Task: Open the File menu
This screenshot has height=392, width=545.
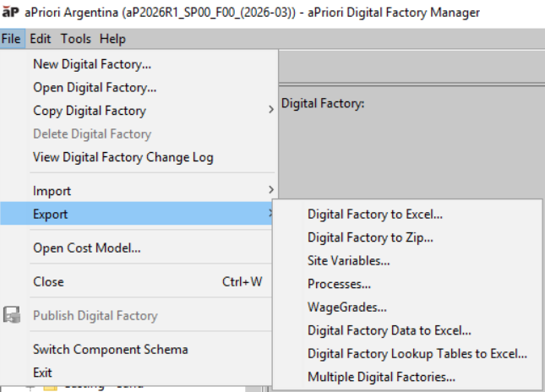Action: [11, 39]
